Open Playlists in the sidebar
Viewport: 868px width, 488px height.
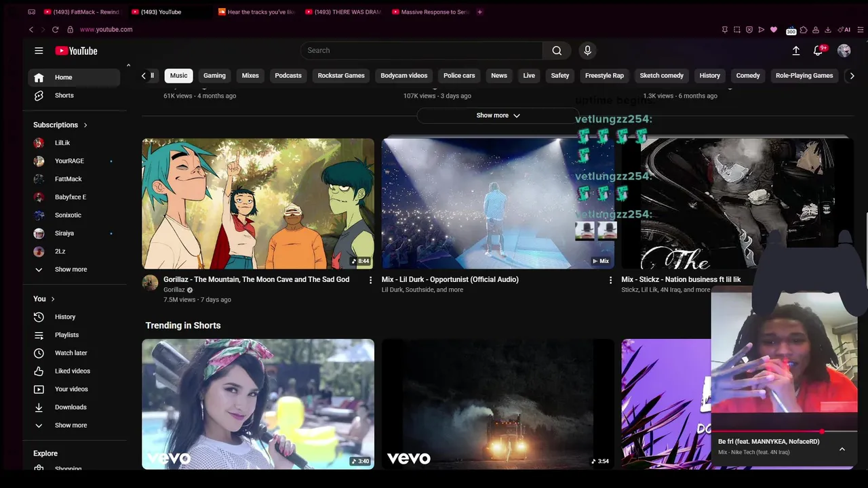click(x=74, y=335)
